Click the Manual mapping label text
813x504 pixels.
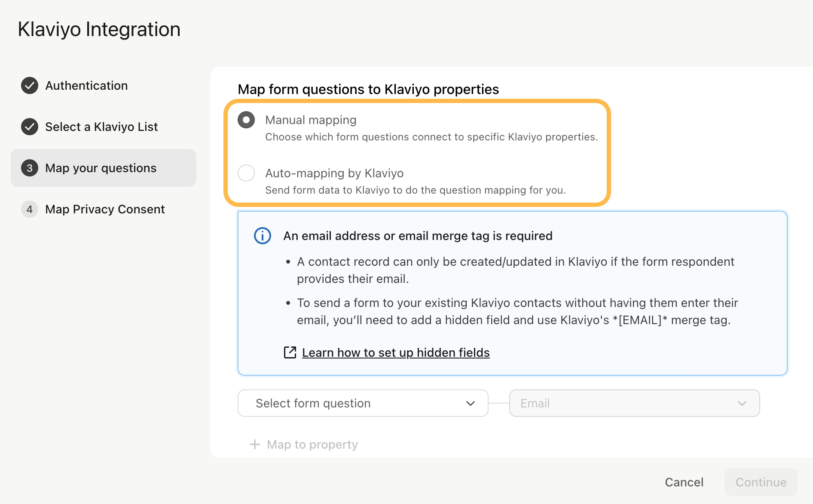pyautogui.click(x=311, y=120)
